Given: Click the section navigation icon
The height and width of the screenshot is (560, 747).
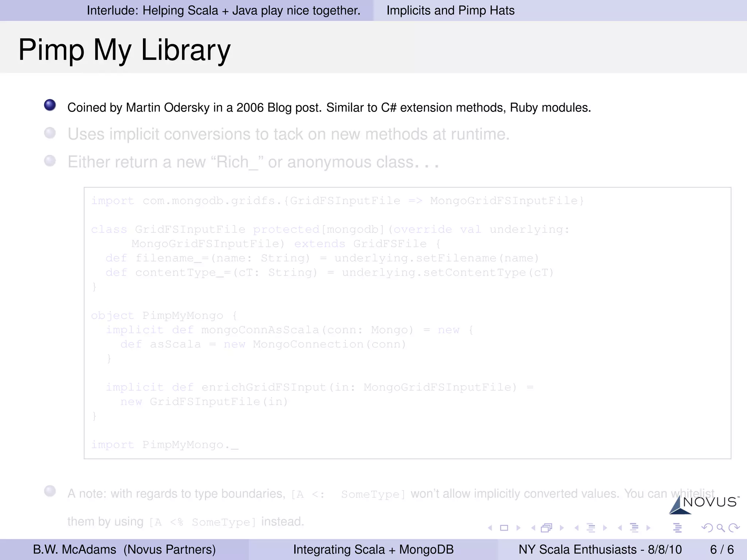Looking at the screenshot, I should click(634, 528).
